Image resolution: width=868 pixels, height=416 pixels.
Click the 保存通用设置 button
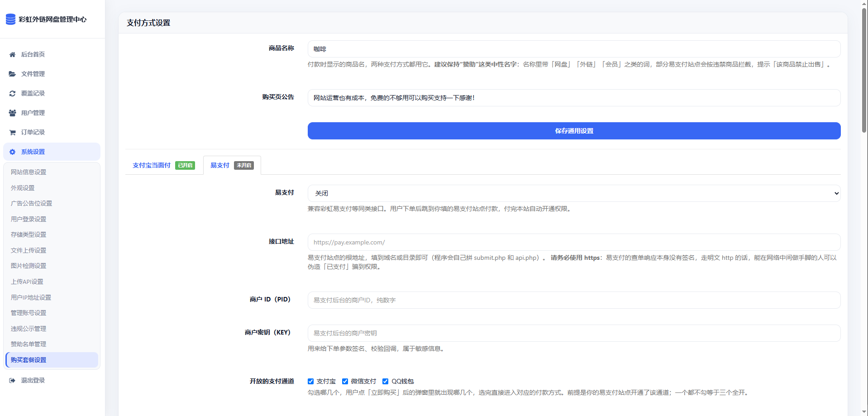pyautogui.click(x=574, y=131)
